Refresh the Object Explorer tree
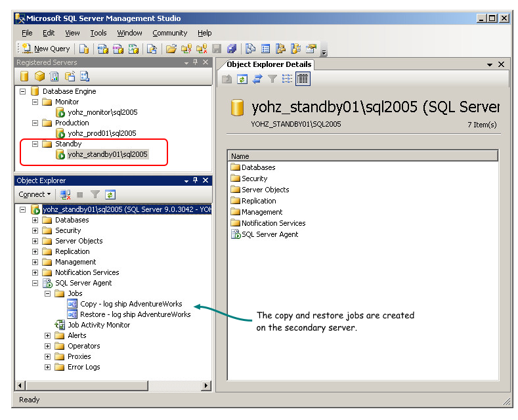 click(110, 195)
